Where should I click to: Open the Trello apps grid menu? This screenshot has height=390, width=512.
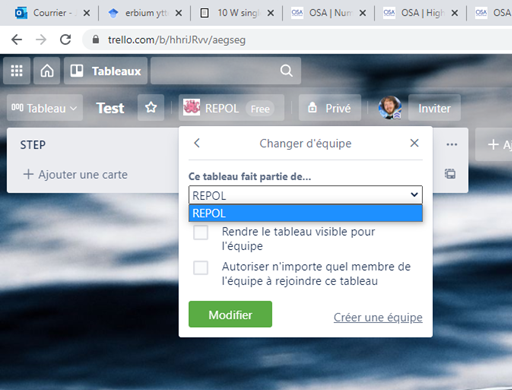(x=17, y=71)
